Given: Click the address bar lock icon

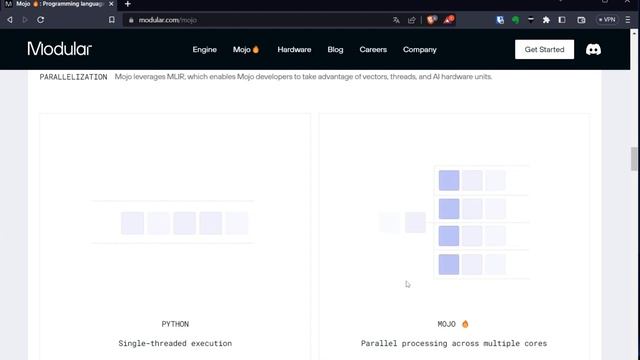Looking at the screenshot, I should (x=131, y=20).
